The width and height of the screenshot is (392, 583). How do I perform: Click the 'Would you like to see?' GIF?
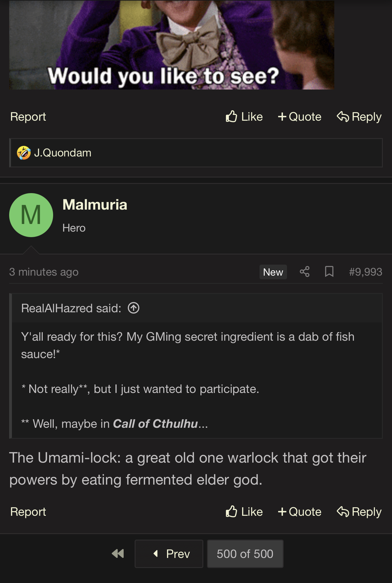(x=172, y=45)
